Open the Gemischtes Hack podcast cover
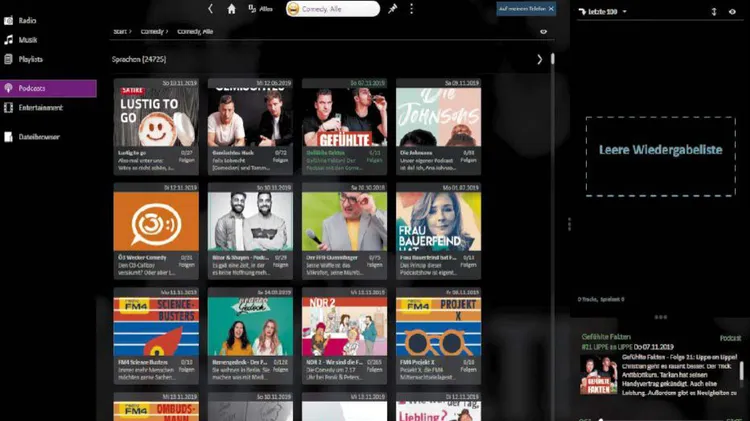The height and width of the screenshot is (421, 750). point(250,117)
